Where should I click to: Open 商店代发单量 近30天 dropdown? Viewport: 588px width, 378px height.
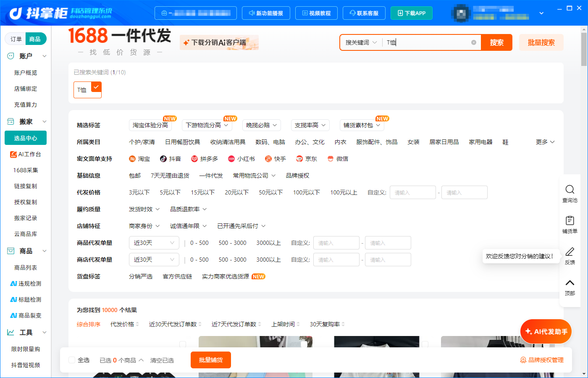pyautogui.click(x=154, y=260)
